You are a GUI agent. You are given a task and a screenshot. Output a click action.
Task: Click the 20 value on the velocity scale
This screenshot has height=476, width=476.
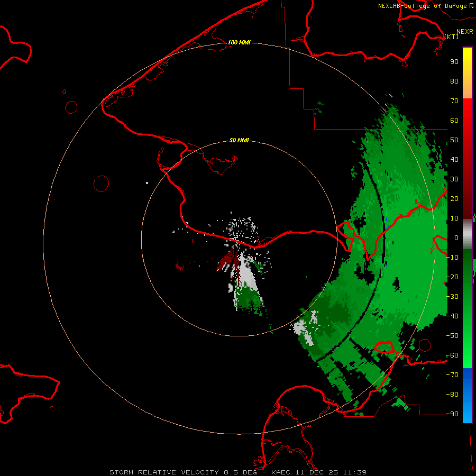(454, 199)
